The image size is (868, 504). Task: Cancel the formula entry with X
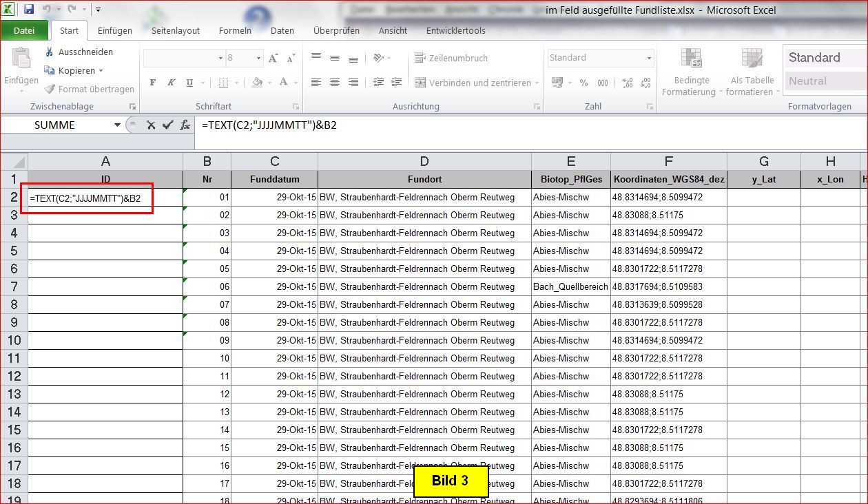pyautogui.click(x=151, y=125)
